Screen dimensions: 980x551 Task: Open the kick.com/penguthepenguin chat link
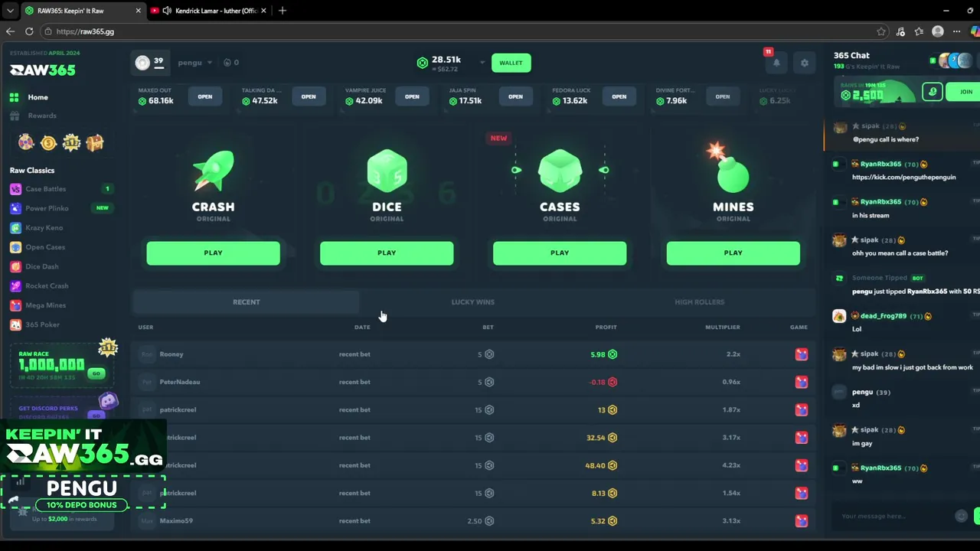(903, 178)
